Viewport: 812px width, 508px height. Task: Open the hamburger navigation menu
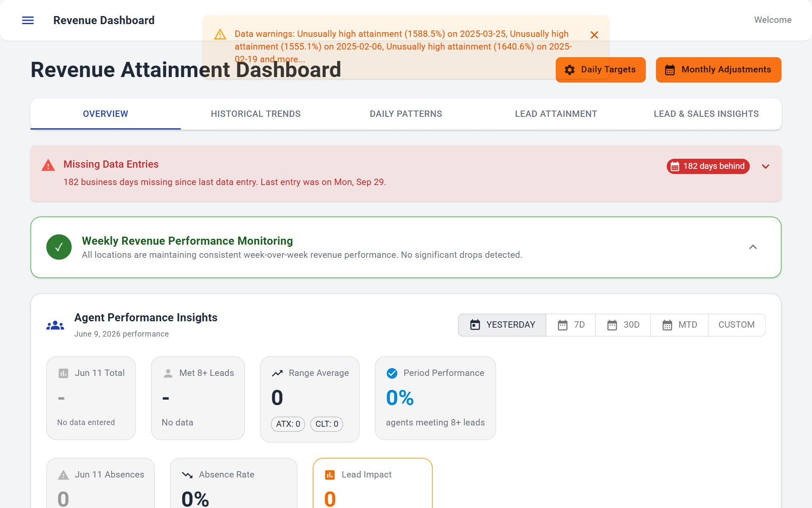28,20
